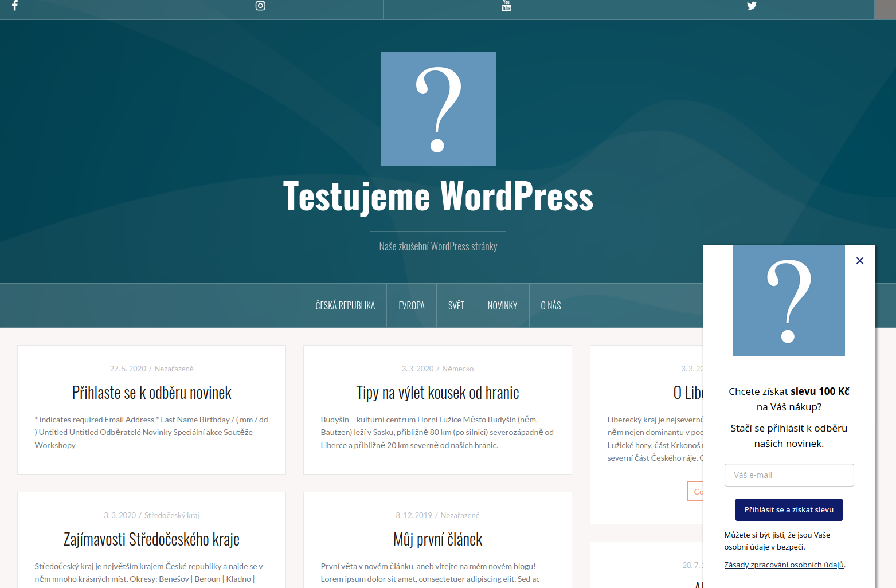
Task: Open article Můj první článek
Action: point(437,539)
